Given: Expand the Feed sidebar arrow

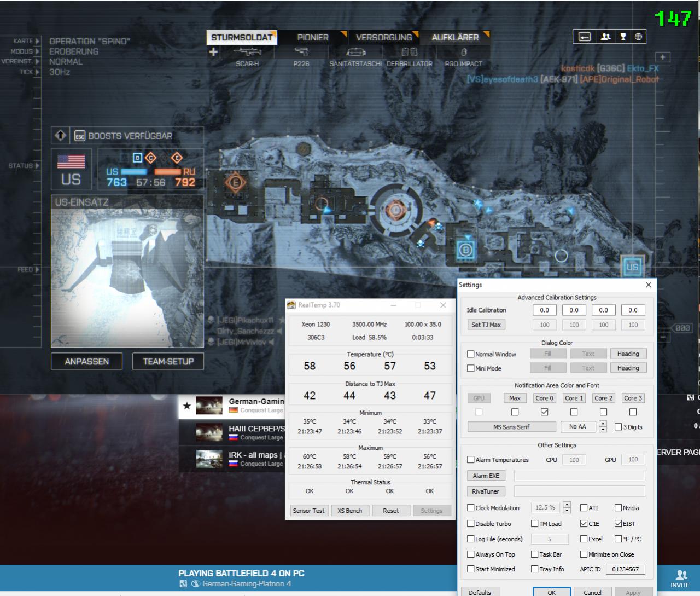Looking at the screenshot, I should [x=38, y=269].
